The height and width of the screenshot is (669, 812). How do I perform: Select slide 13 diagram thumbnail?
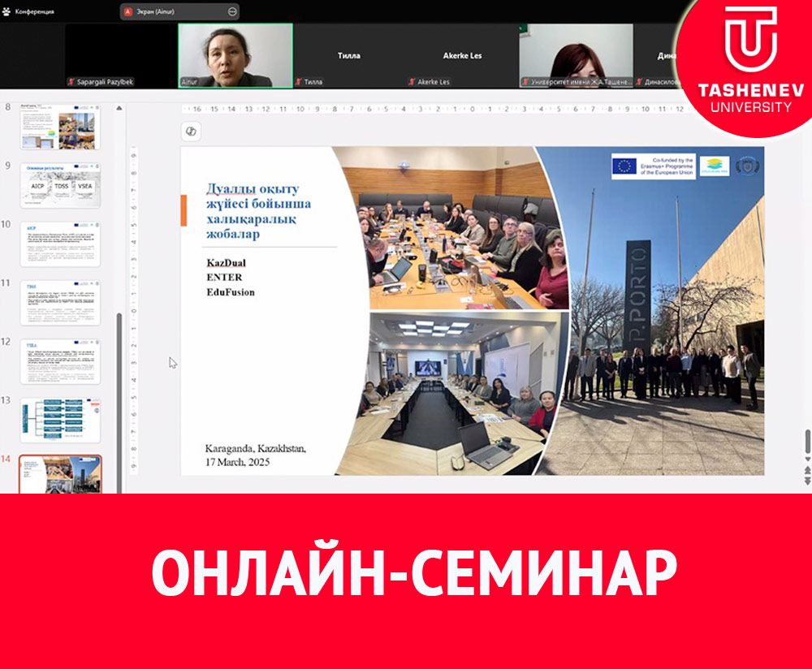61,420
